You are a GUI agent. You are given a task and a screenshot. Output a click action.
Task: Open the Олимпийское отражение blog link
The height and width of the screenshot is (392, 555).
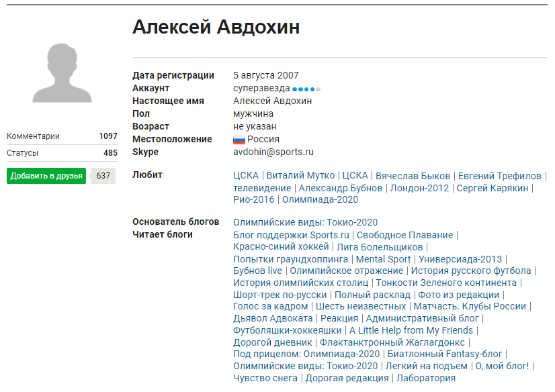coord(347,271)
